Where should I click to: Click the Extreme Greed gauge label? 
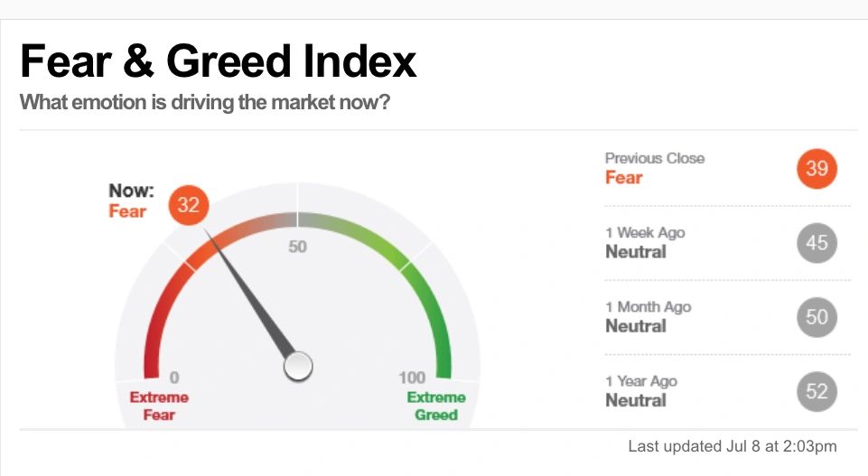[436, 406]
